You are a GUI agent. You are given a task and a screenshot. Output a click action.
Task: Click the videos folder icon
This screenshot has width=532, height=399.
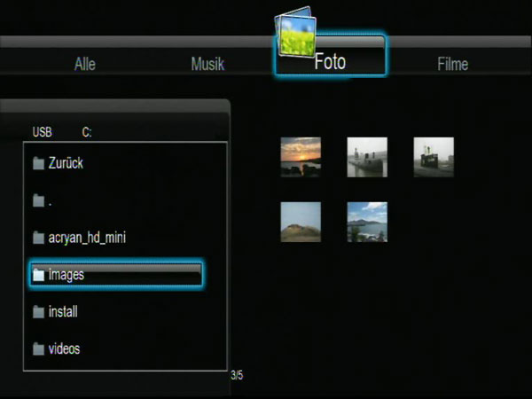tap(38, 348)
